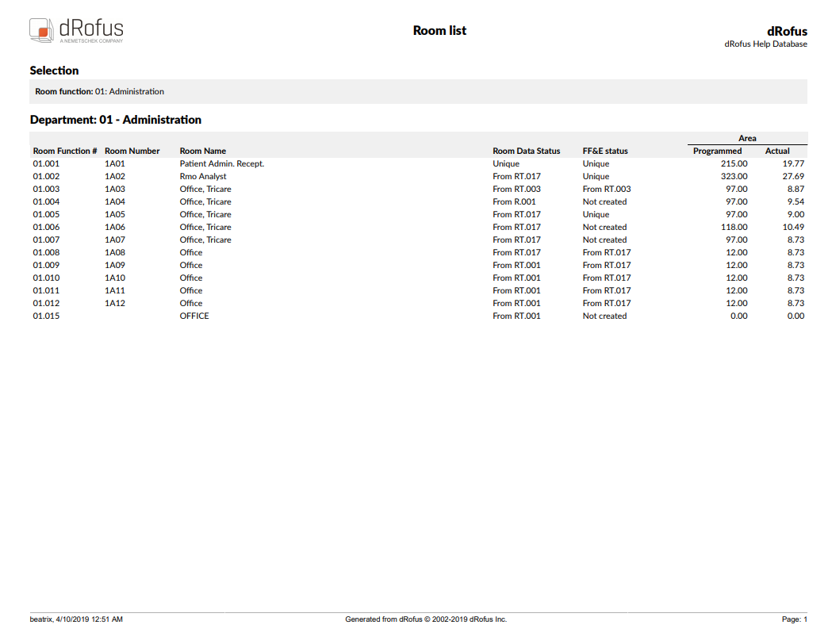Click the Actual area column header
Viewport: 832px width, 644px height.
(x=777, y=151)
